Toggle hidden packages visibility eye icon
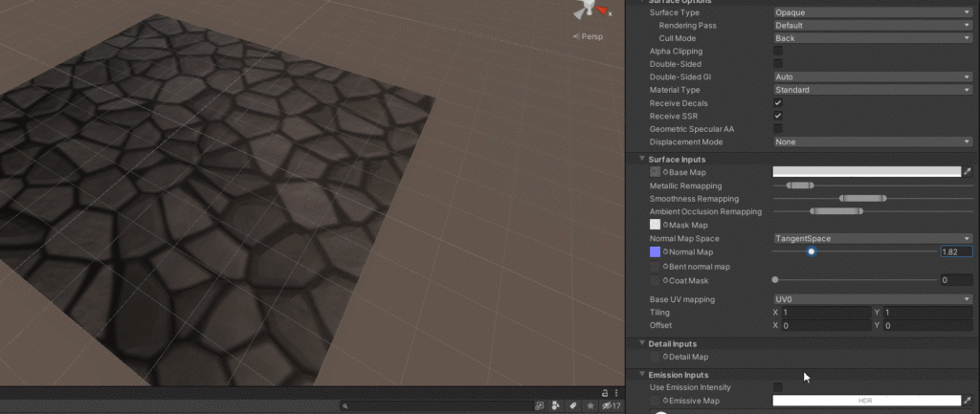980x414 pixels. coord(608,406)
